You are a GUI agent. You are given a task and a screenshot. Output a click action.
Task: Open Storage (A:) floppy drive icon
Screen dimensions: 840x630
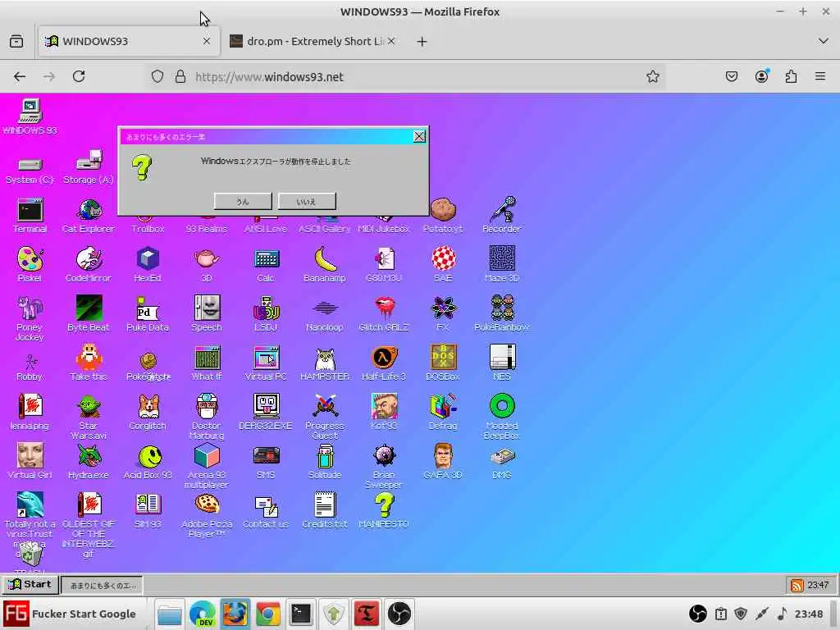click(89, 167)
